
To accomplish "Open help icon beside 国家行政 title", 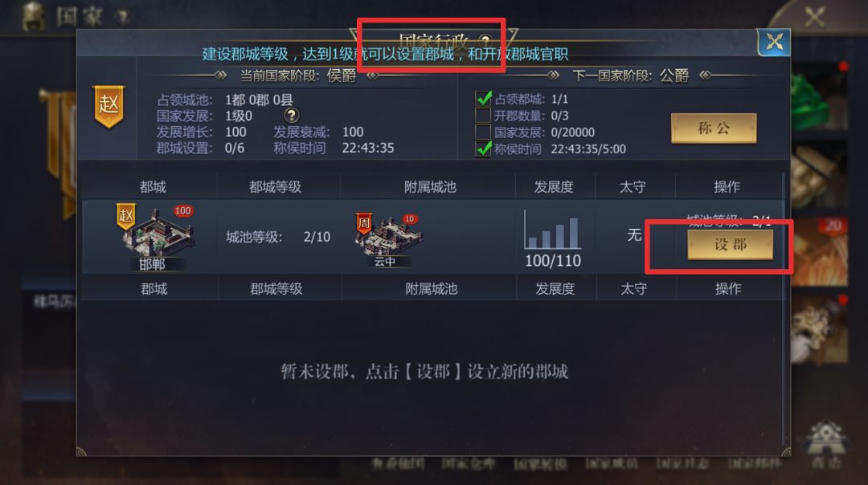I will (485, 40).
